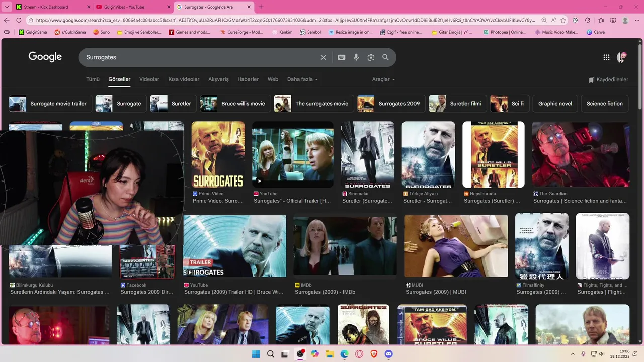The height and width of the screenshot is (362, 644).
Task: Open Windows taskbar Search
Action: coord(271,354)
